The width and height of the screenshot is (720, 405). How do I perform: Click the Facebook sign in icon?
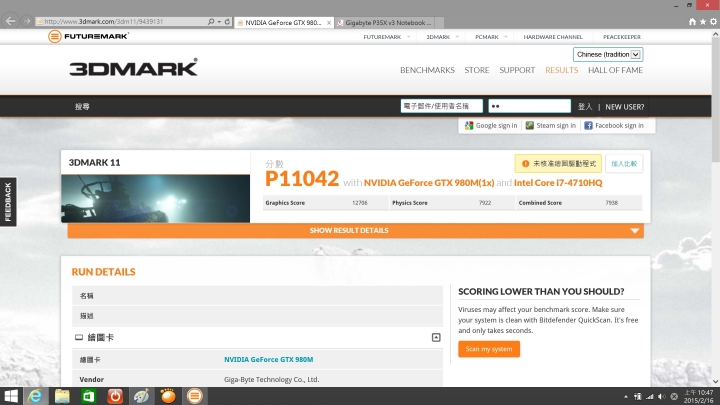click(x=588, y=125)
